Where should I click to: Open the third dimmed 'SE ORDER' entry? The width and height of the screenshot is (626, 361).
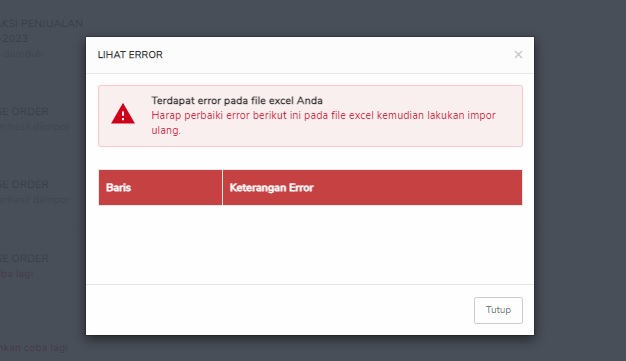tap(24, 258)
